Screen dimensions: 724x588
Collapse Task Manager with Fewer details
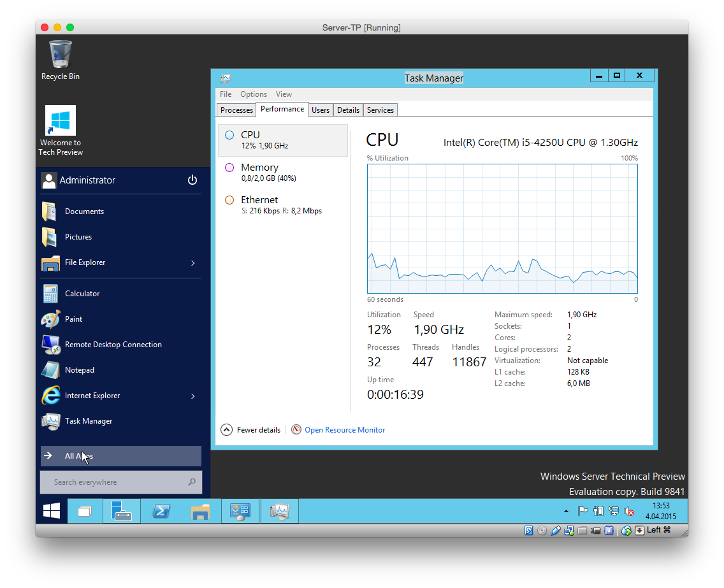point(252,430)
